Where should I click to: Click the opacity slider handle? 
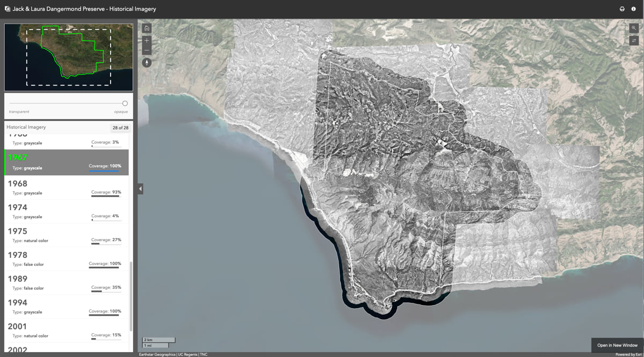[x=125, y=103]
